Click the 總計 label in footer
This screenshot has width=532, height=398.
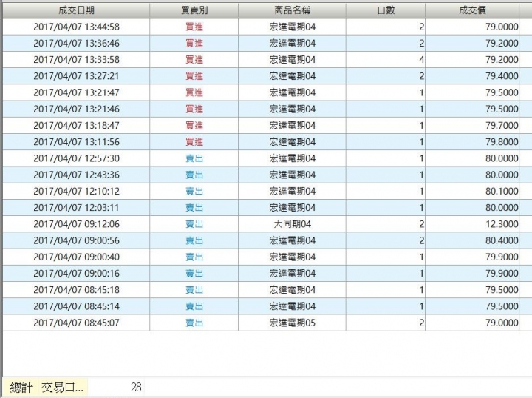[21, 388]
